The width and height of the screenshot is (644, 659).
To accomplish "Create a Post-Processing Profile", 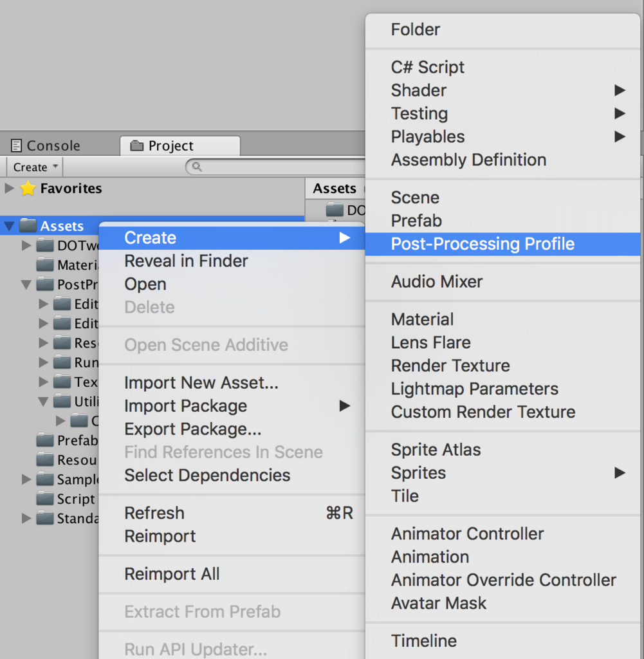I will (503, 244).
